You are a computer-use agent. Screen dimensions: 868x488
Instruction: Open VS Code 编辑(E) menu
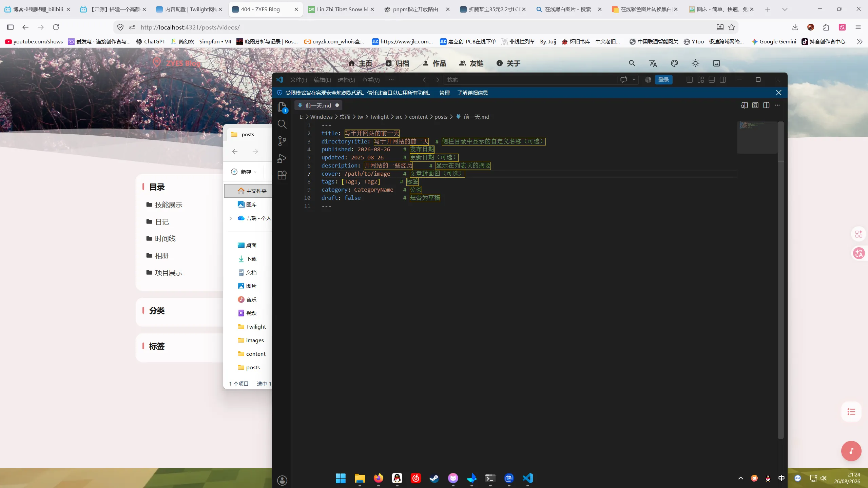(x=322, y=80)
